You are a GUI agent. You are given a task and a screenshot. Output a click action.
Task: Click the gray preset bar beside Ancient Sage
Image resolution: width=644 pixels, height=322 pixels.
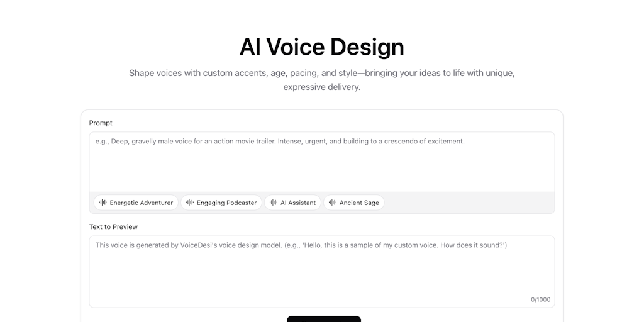click(468, 203)
